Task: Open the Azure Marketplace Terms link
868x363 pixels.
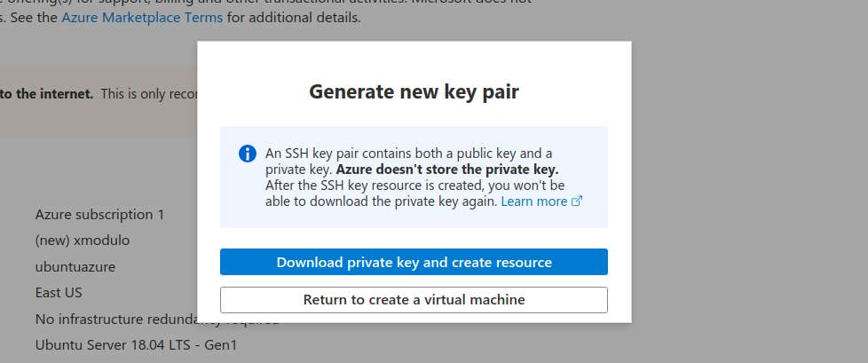Action: [142, 18]
